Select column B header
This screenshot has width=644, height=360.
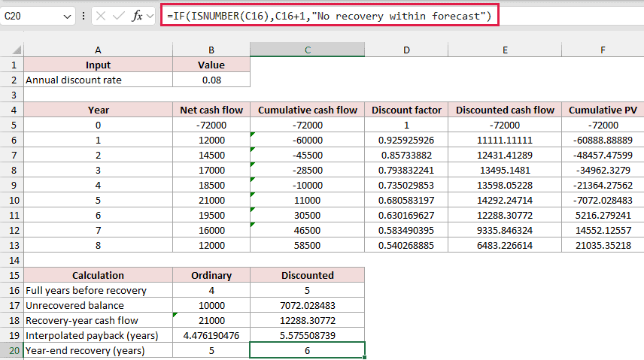(211, 50)
